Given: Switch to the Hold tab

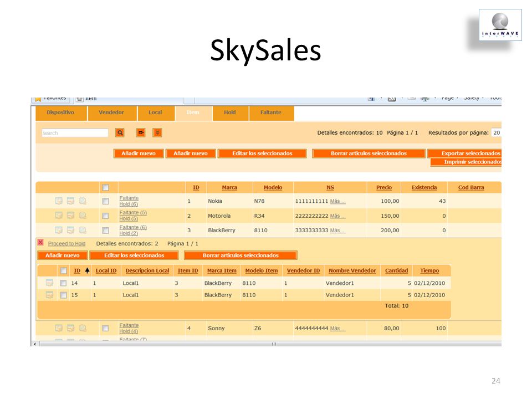Looking at the screenshot, I should click(x=231, y=113).
